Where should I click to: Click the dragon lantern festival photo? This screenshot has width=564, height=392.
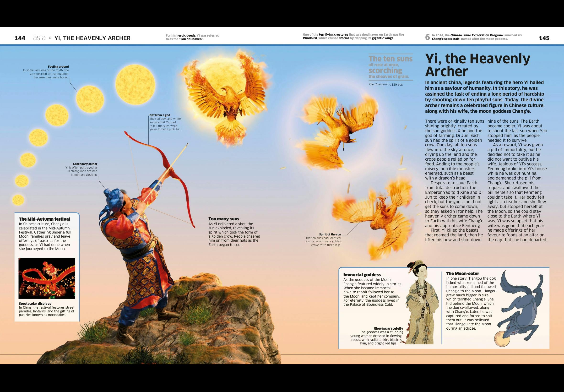(x=47, y=278)
